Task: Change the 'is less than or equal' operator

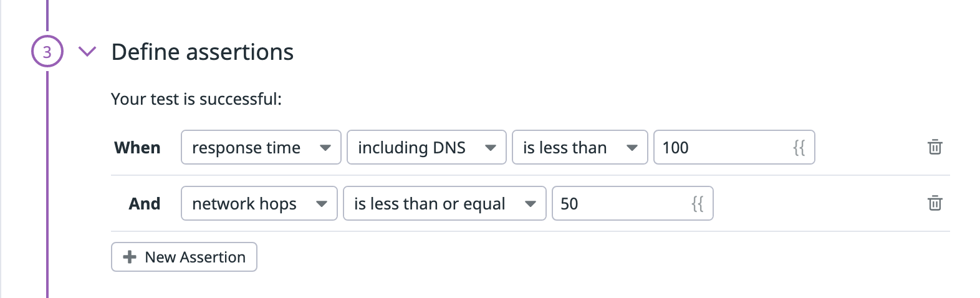Action: (x=445, y=203)
